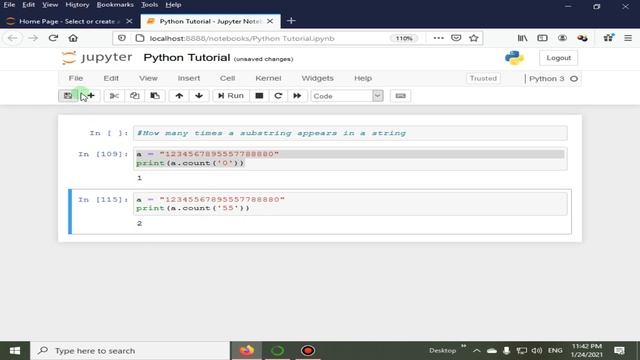
Task: Open Firefox hamburger menu
Action: [x=628, y=38]
